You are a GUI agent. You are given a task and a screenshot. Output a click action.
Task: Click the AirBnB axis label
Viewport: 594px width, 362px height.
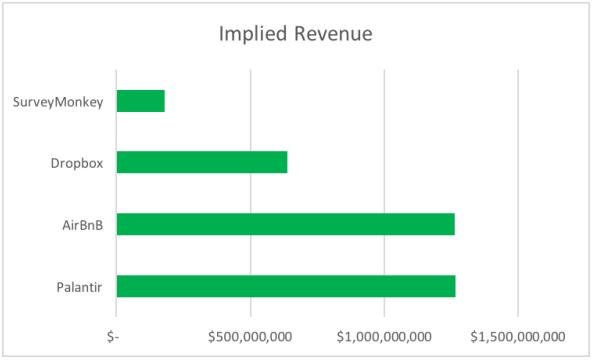[83, 225]
